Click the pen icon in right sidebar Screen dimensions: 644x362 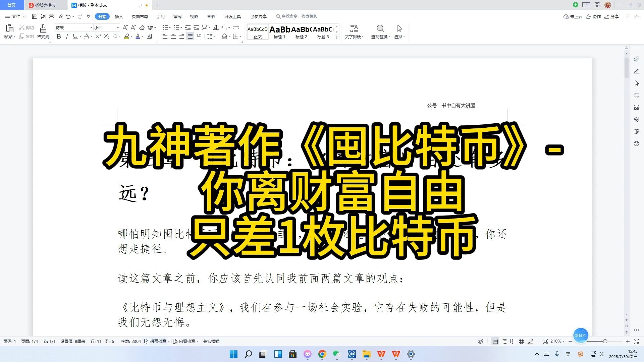point(637,71)
